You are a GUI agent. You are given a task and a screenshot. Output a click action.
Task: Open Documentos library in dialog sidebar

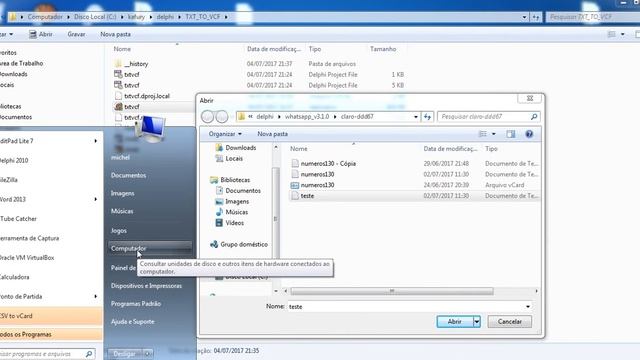243,191
